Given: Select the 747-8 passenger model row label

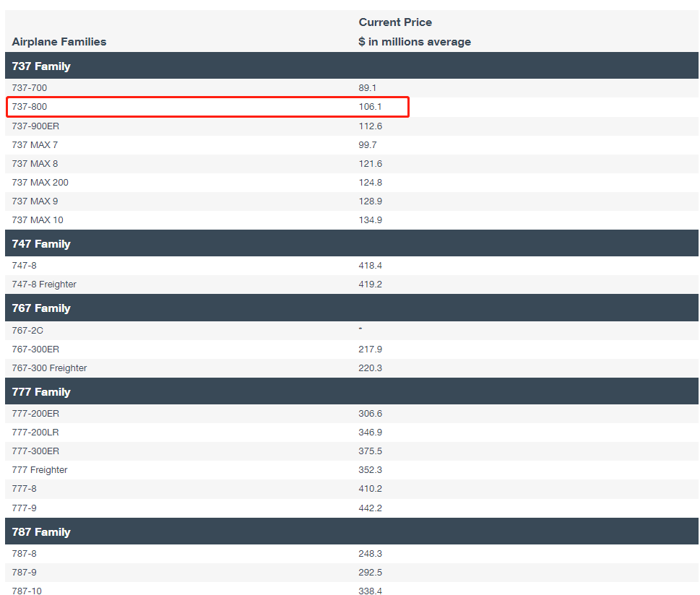Looking at the screenshot, I should click(x=24, y=266).
